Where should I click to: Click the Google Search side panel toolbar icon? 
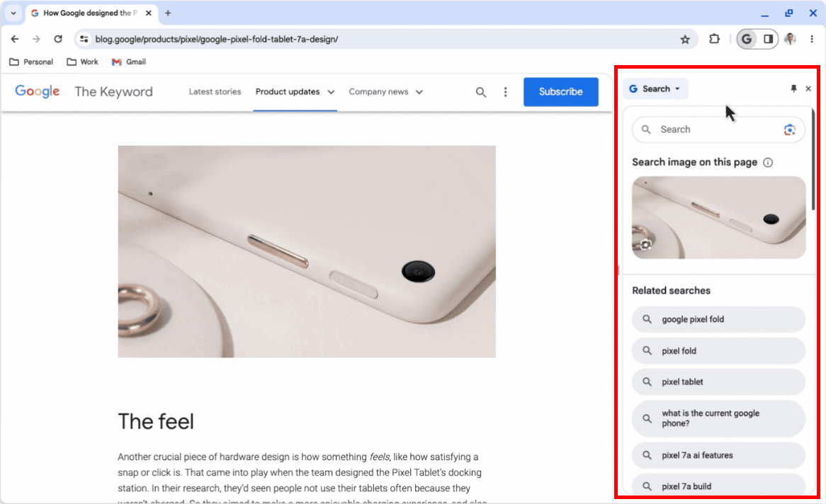click(747, 39)
